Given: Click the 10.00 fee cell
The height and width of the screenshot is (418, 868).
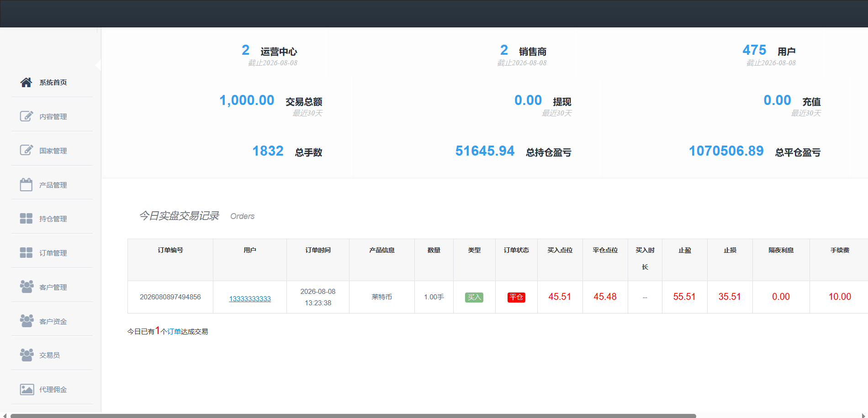Looking at the screenshot, I should coord(840,297).
